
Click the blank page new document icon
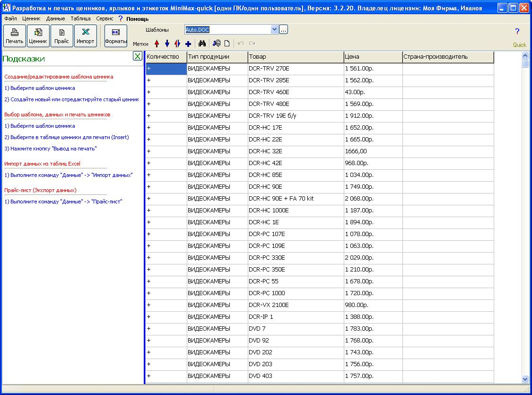227,44
